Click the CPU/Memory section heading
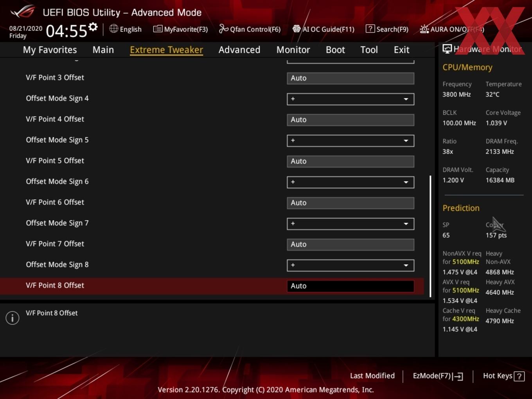The height and width of the screenshot is (399, 532). 467,67
